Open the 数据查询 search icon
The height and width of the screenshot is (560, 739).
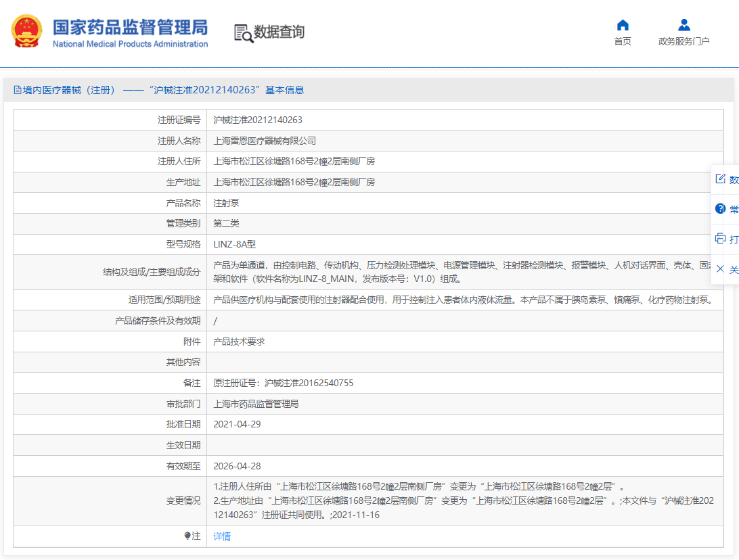point(244,33)
